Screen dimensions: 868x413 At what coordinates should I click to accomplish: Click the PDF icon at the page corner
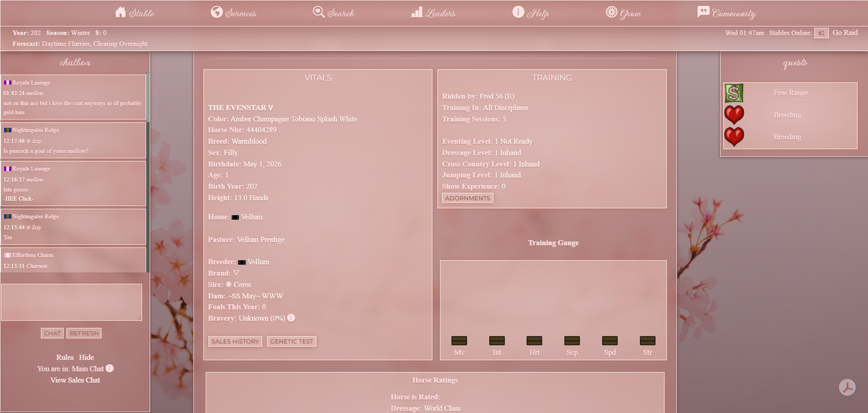(847, 387)
